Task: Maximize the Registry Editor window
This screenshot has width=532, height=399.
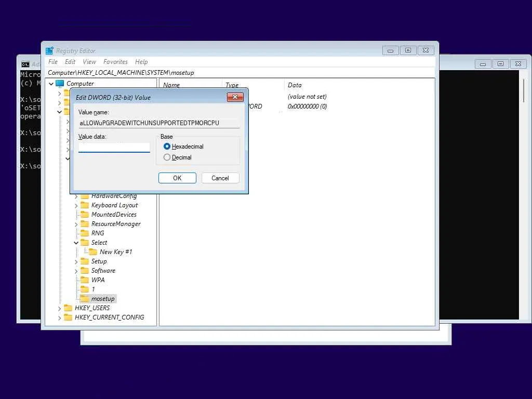Action: [408, 50]
